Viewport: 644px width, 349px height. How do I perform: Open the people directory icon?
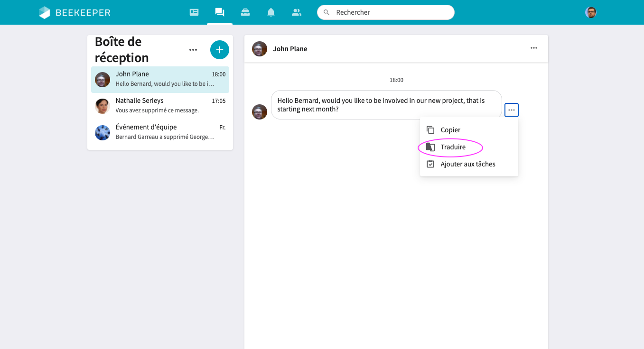click(x=297, y=12)
